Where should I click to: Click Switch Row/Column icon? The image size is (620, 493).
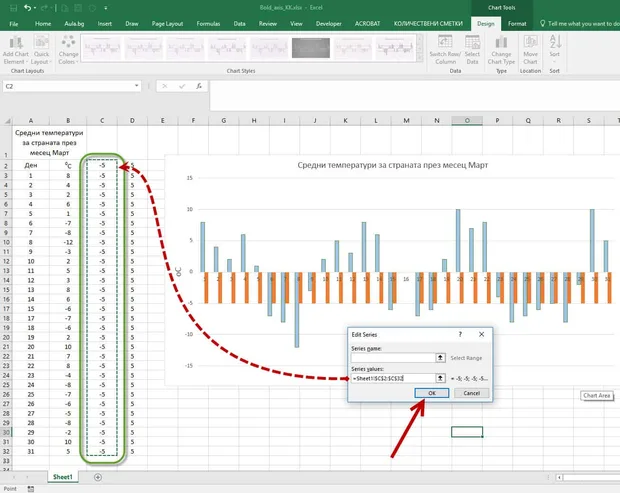pos(445,49)
